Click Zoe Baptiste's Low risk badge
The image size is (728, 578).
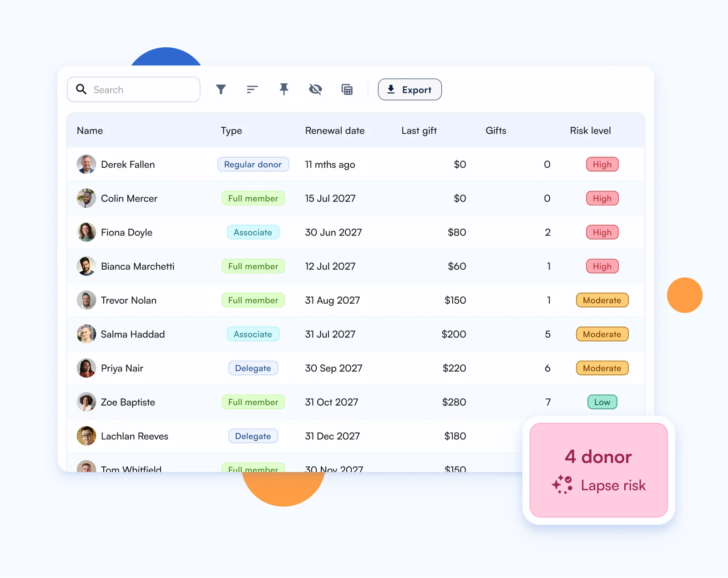602,402
